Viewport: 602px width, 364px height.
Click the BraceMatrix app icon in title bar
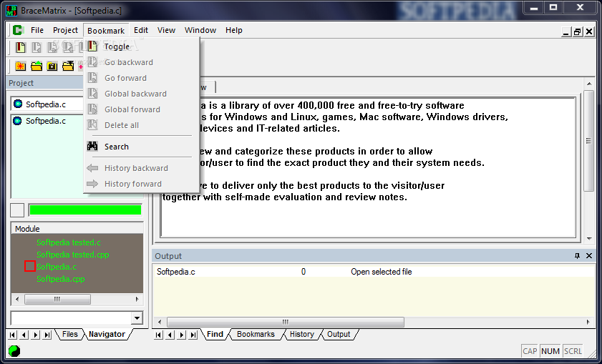point(11,10)
